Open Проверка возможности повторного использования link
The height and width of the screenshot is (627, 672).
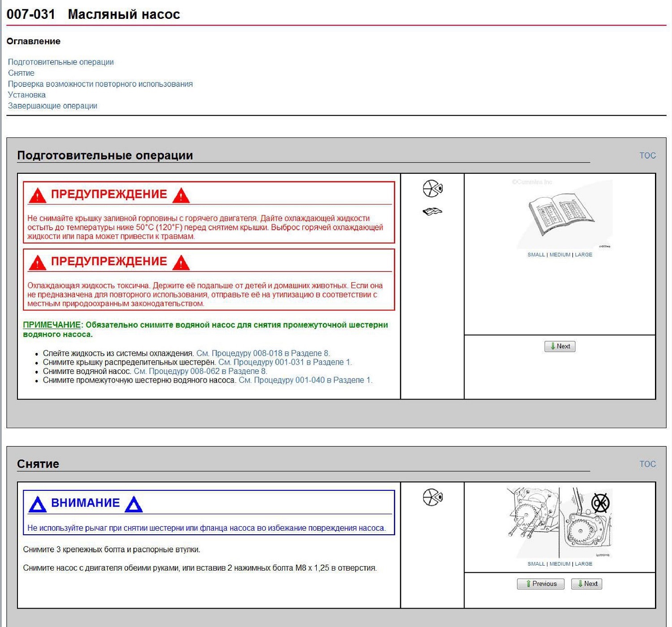[100, 84]
